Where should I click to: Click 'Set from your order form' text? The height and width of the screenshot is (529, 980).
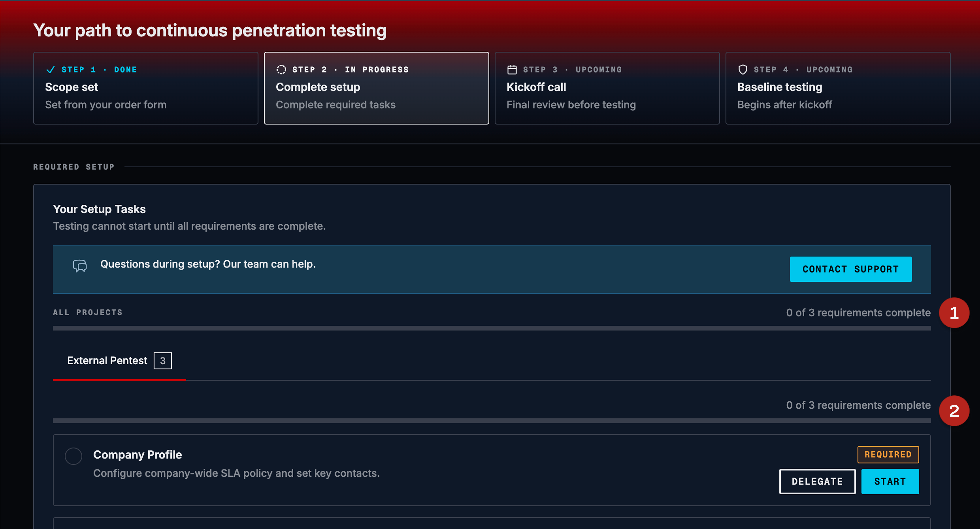pos(106,105)
